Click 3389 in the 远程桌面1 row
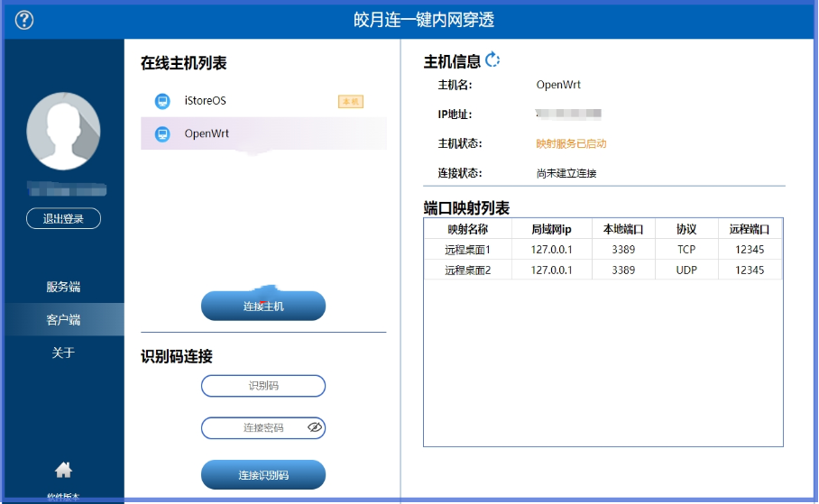The image size is (819, 504). (x=623, y=250)
